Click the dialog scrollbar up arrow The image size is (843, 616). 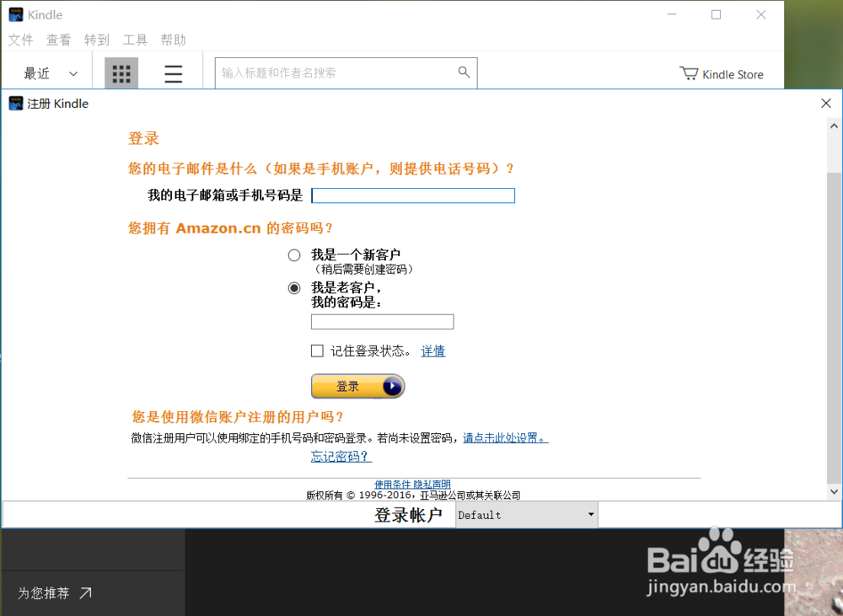point(834,126)
